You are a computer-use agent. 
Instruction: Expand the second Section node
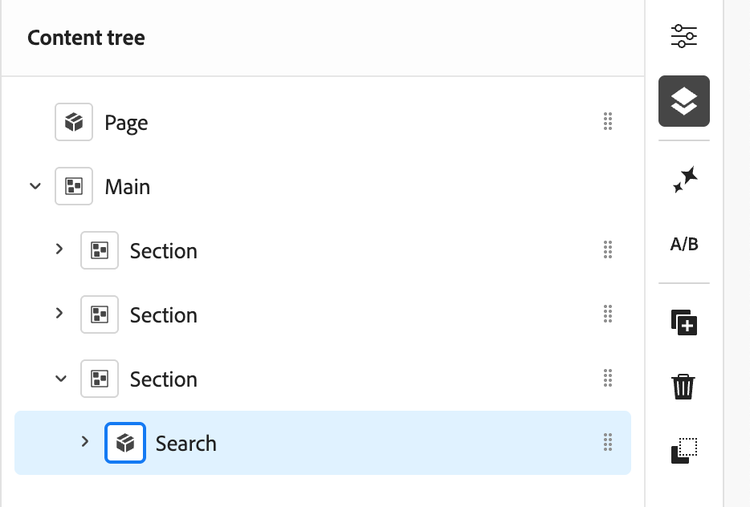(x=60, y=314)
